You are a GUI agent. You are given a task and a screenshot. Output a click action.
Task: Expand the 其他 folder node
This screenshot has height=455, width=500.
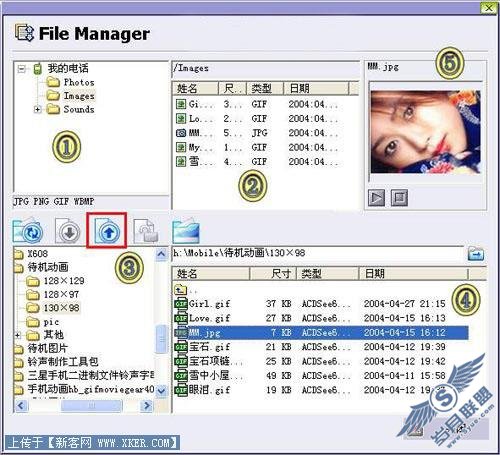(18, 335)
